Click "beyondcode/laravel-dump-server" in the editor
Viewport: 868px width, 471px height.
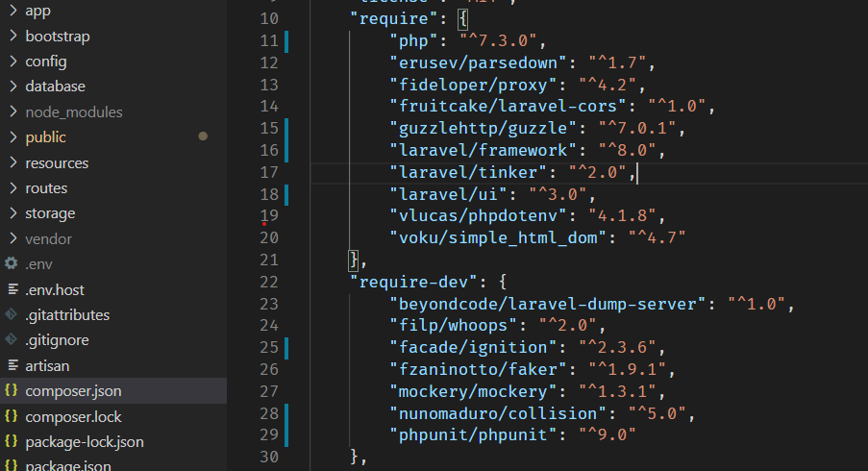click(x=548, y=305)
